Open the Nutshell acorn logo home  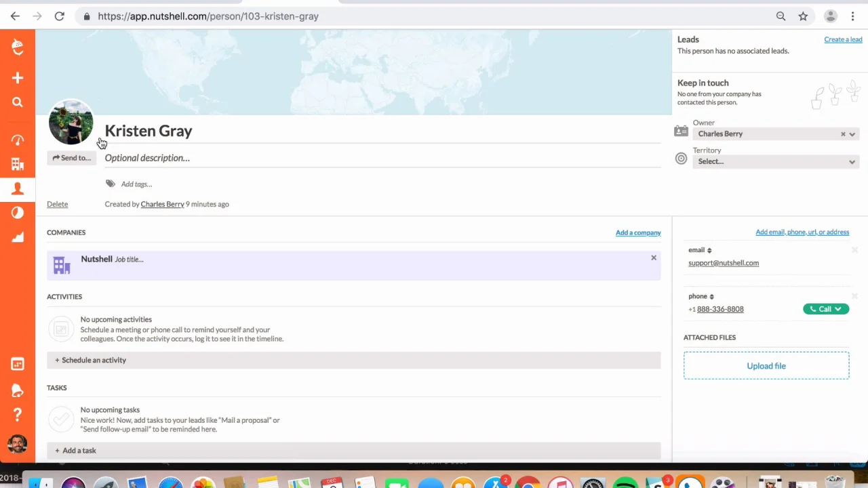click(18, 47)
